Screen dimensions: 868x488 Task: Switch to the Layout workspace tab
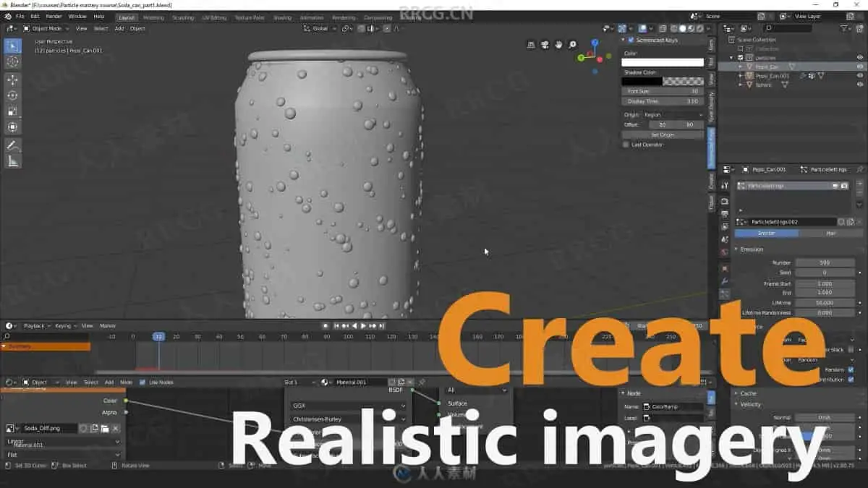click(127, 17)
